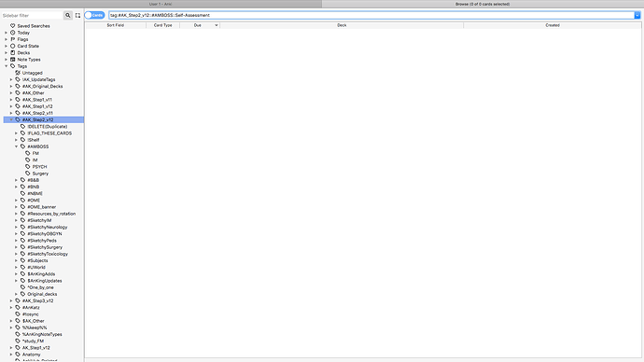Click the #SketchyIM tag icon
This screenshot has height=362, width=644.
tap(23, 220)
